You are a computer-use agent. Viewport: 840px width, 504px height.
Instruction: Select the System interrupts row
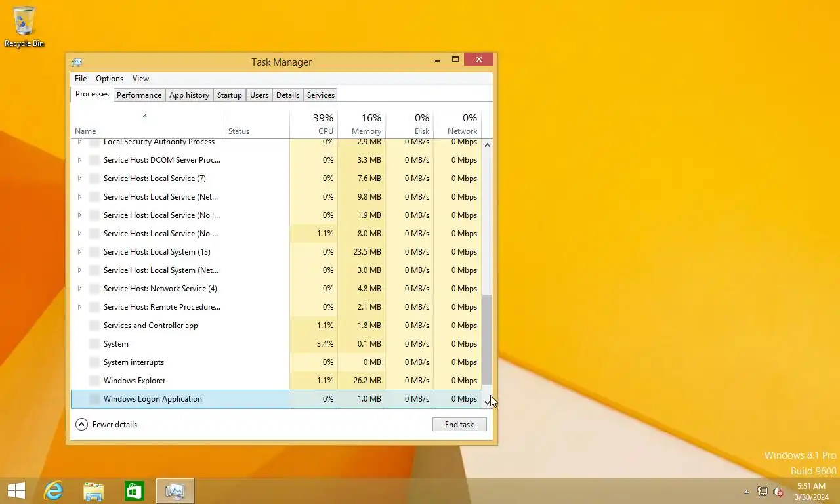[x=276, y=362]
